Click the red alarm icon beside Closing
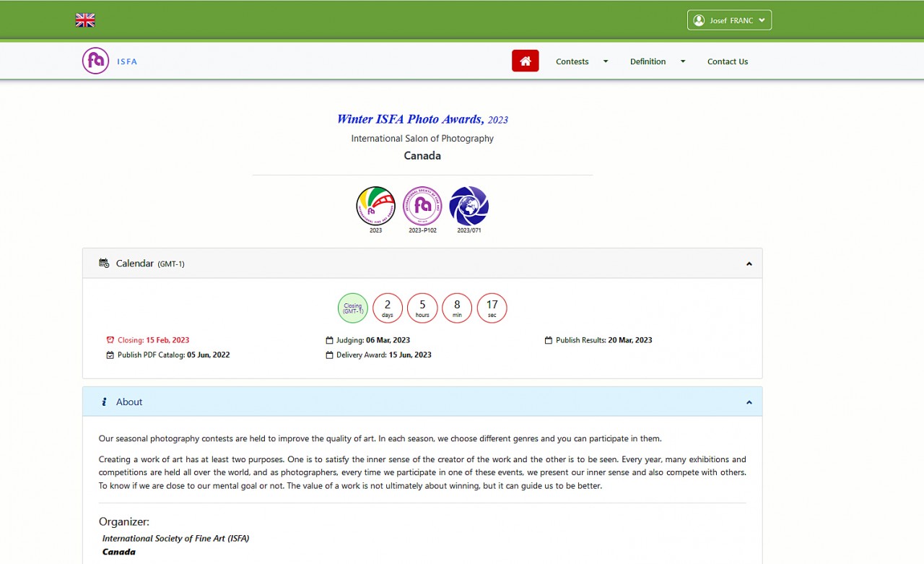 pyautogui.click(x=110, y=340)
